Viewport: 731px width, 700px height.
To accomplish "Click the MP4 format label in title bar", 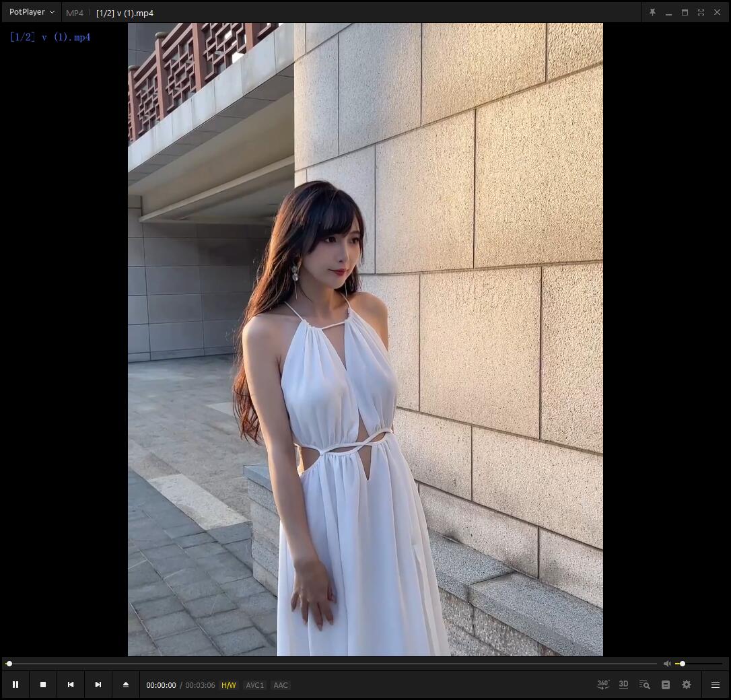I will (75, 13).
